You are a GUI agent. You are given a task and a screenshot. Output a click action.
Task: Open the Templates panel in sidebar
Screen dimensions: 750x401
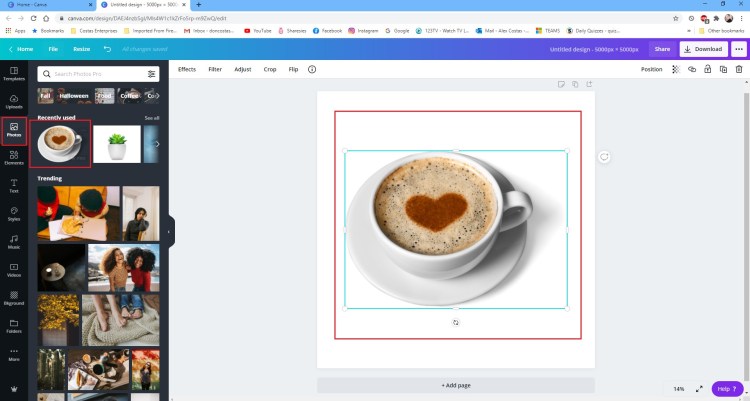[14, 73]
